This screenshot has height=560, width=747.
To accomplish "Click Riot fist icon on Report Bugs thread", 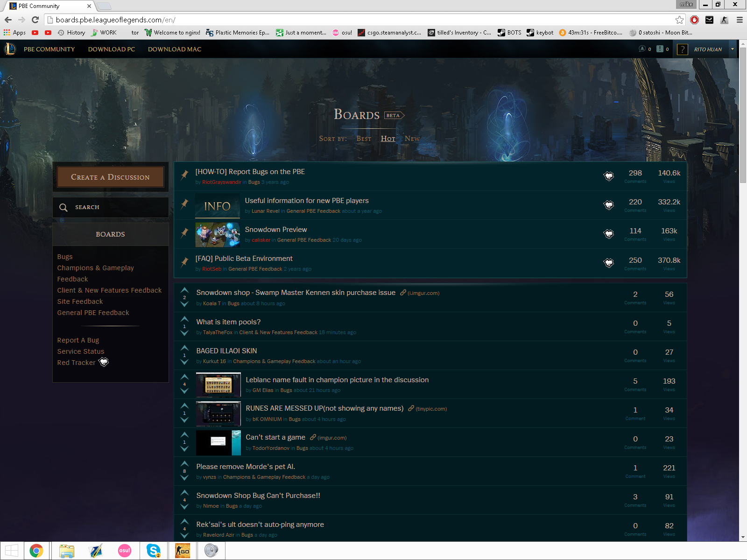I will 609,176.
